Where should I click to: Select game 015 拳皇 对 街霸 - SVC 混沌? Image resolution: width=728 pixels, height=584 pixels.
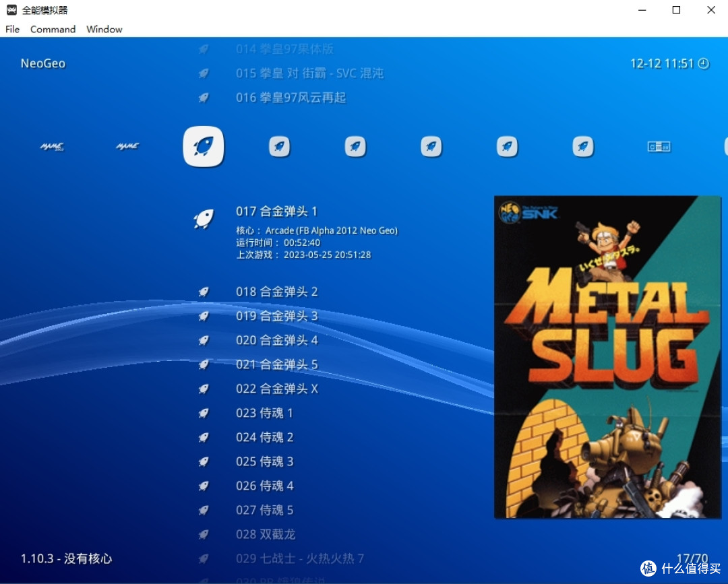pos(309,73)
